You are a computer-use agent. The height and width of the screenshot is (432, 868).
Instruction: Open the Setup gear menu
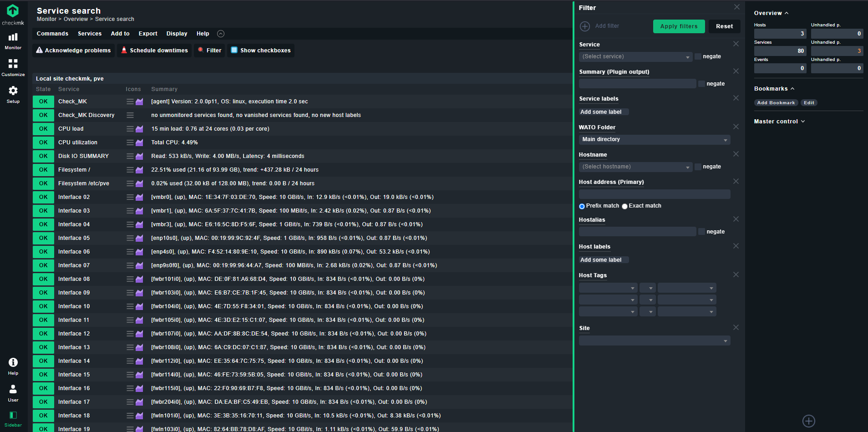(x=13, y=95)
